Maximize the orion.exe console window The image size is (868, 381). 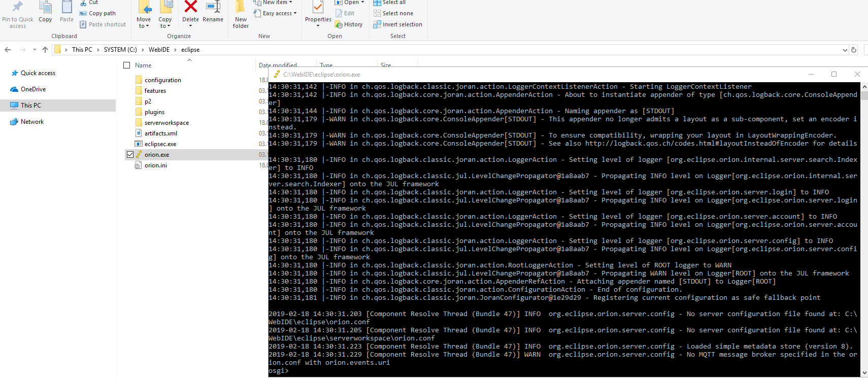tap(834, 74)
